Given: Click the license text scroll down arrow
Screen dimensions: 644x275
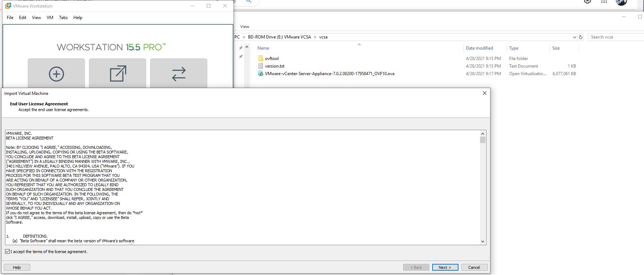Looking at the screenshot, I should 483,242.
